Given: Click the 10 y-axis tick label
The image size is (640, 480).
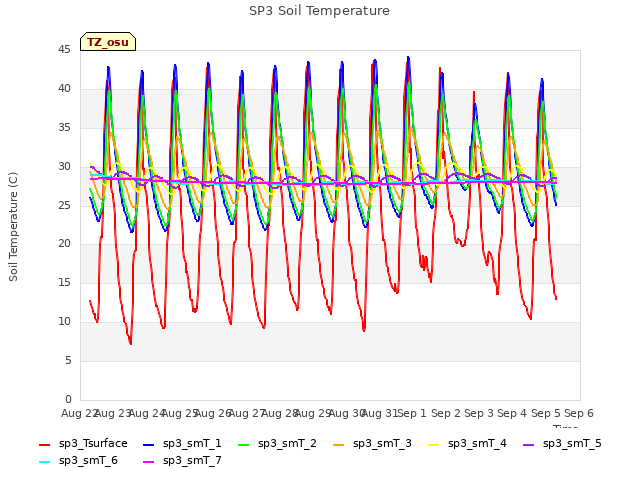Looking at the screenshot, I should [x=64, y=322].
